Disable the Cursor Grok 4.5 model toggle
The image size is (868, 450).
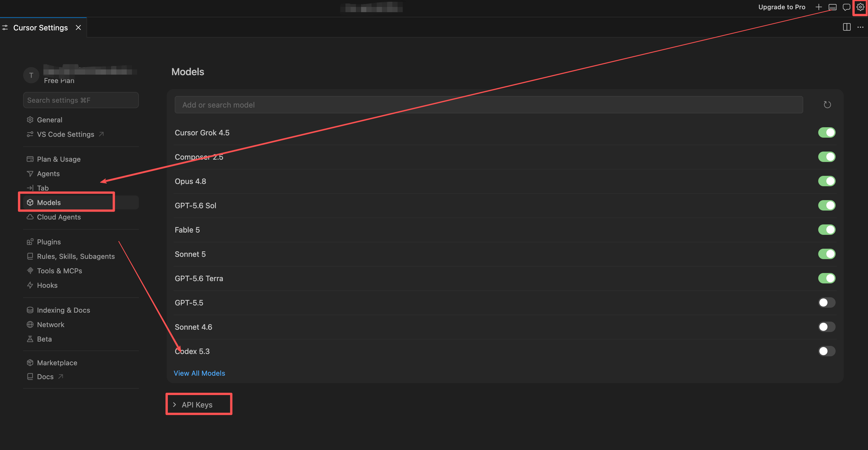[827, 133]
